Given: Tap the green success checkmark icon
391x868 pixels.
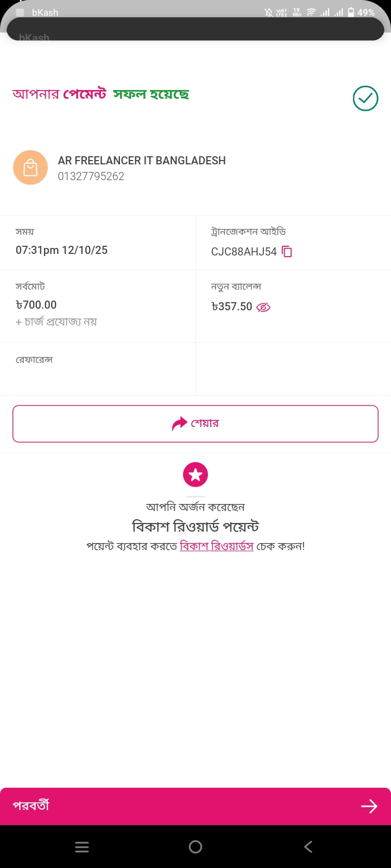Looking at the screenshot, I should point(365,99).
